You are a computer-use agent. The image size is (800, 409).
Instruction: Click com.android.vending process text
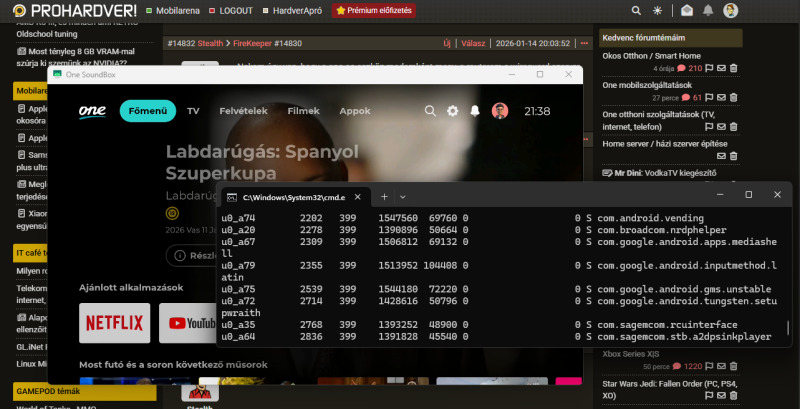coord(651,218)
